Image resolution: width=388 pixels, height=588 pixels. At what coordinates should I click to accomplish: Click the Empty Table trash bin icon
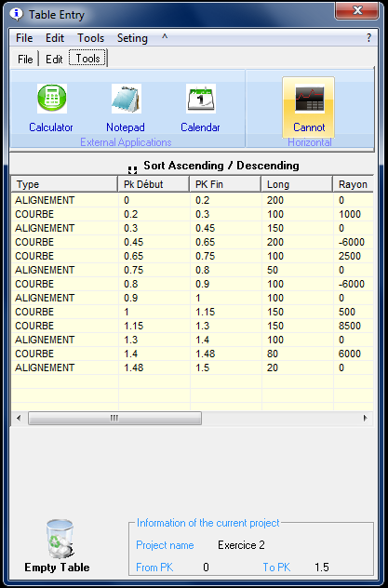60,539
